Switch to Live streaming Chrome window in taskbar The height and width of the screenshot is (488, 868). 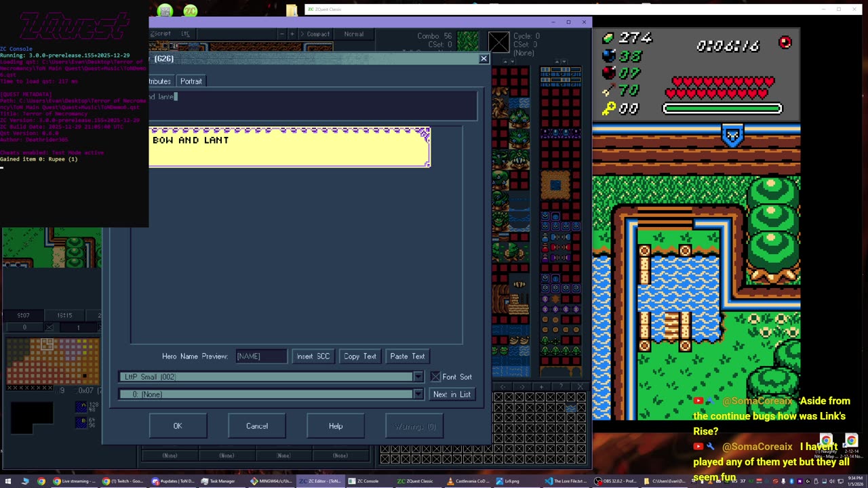point(74,481)
